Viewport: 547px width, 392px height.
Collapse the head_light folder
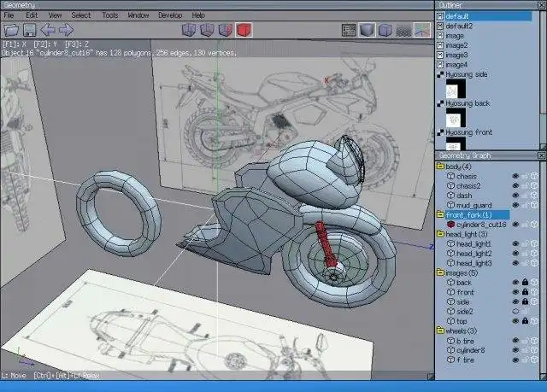coord(441,234)
